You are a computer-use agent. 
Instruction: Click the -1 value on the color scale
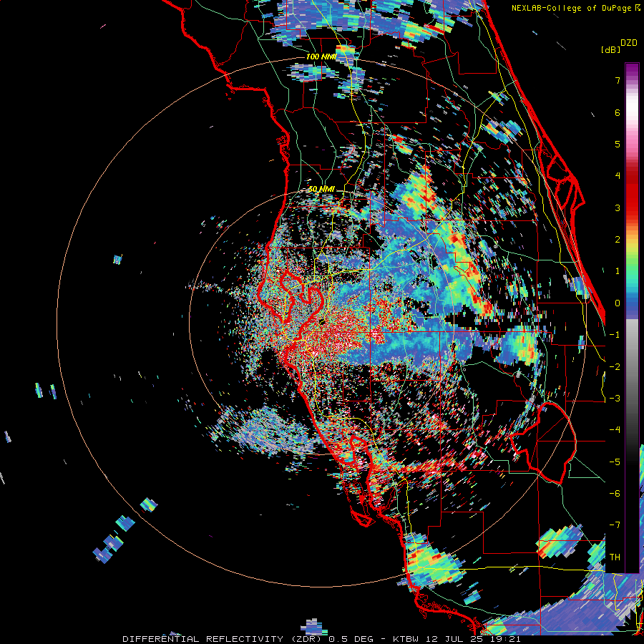[x=615, y=335]
